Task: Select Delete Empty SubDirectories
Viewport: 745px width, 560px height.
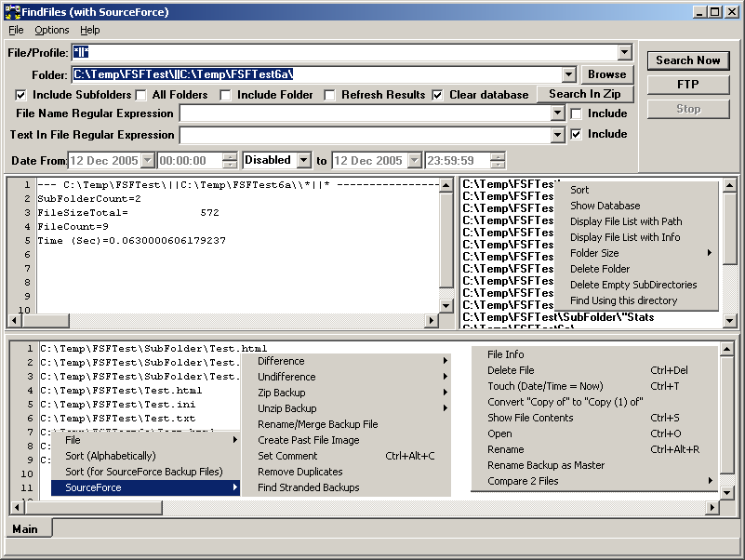Action: pos(637,285)
